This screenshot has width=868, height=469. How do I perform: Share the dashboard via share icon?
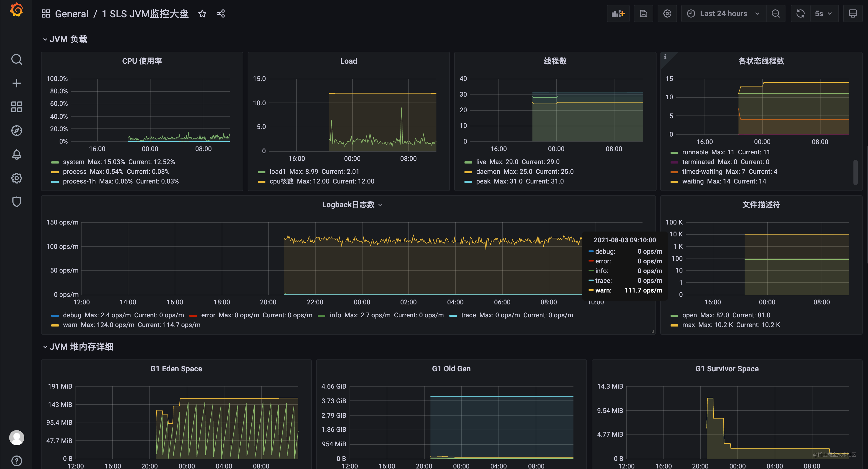point(221,13)
